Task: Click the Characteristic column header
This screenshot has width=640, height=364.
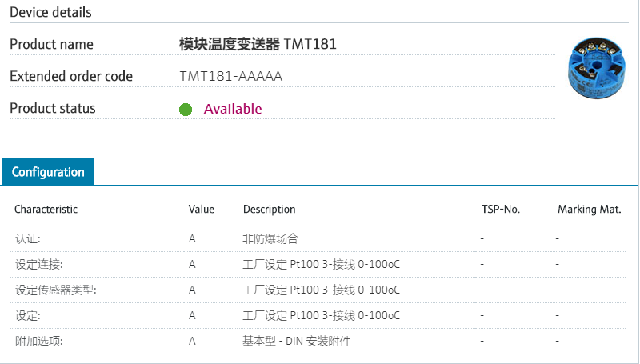Action: (x=46, y=210)
